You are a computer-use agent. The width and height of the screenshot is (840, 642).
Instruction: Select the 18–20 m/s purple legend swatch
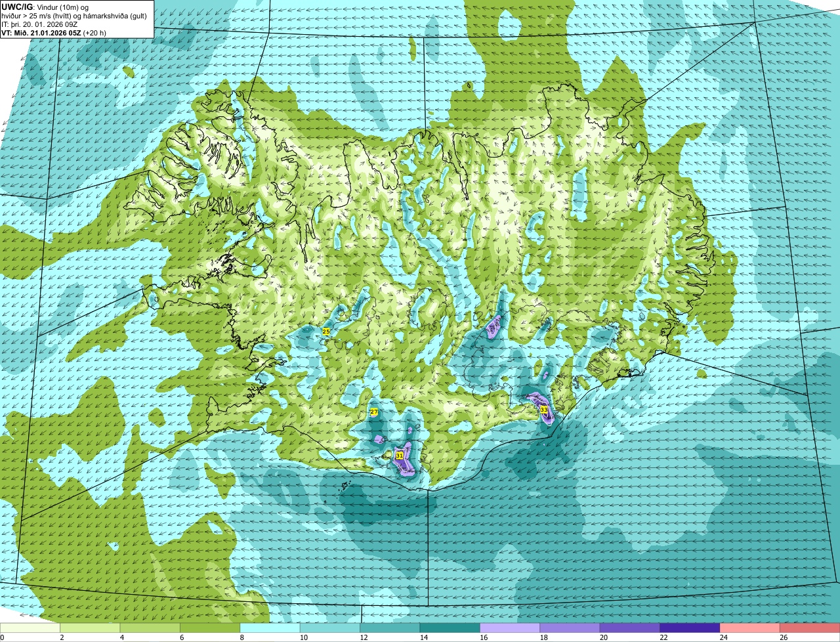pyautogui.click(x=570, y=628)
